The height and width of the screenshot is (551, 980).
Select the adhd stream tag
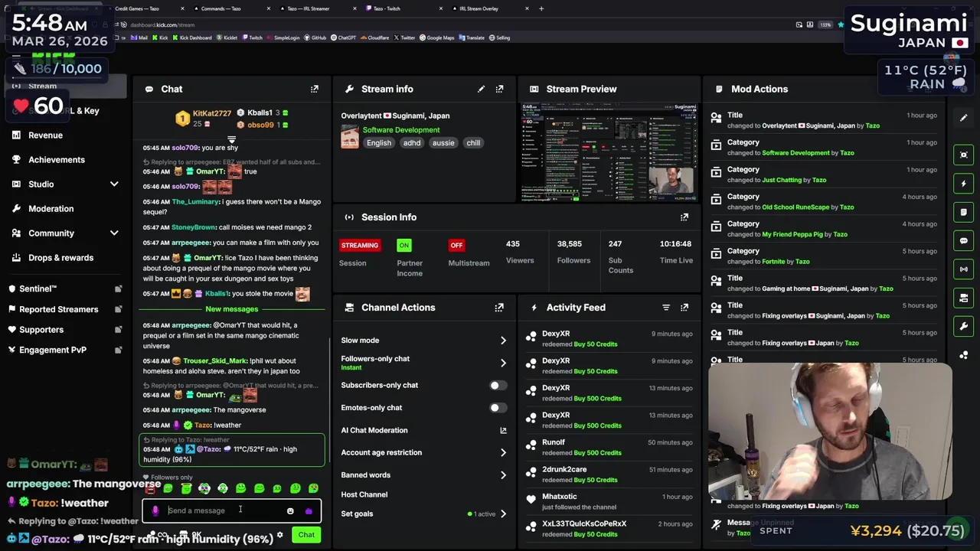pos(412,143)
